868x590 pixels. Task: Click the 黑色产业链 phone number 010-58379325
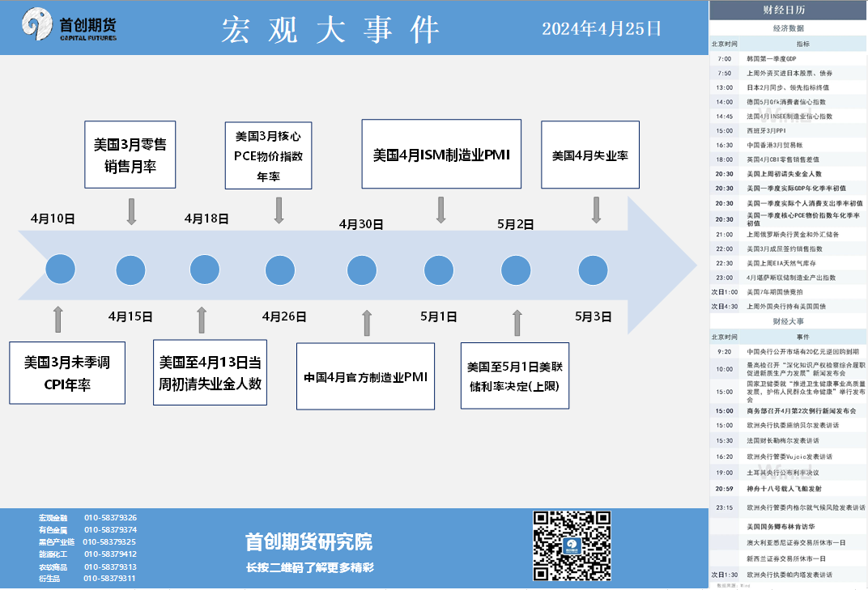pyautogui.click(x=109, y=542)
